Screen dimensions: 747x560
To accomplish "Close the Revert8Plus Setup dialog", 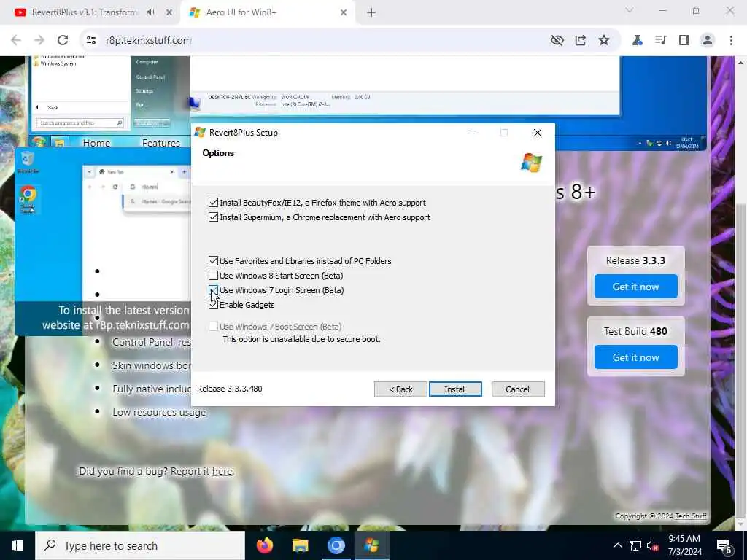I will coord(538,133).
